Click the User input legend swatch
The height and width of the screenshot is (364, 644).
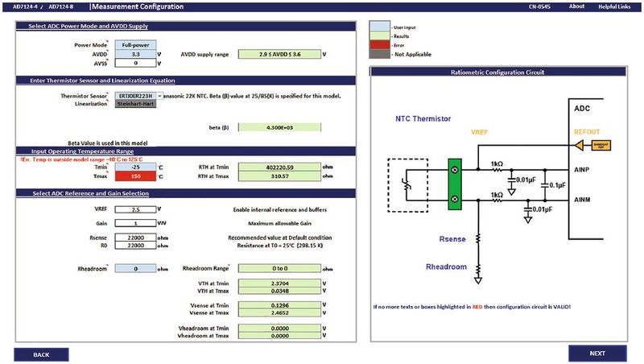[379, 27]
